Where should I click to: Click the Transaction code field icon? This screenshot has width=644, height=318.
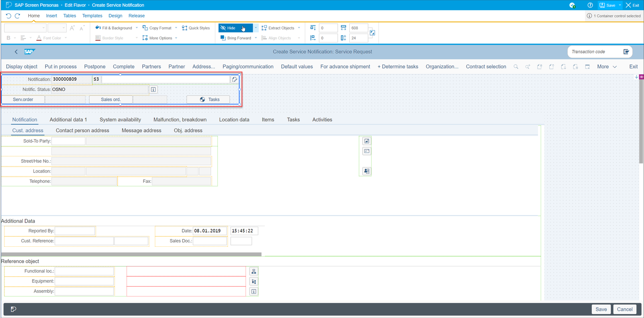pos(626,52)
